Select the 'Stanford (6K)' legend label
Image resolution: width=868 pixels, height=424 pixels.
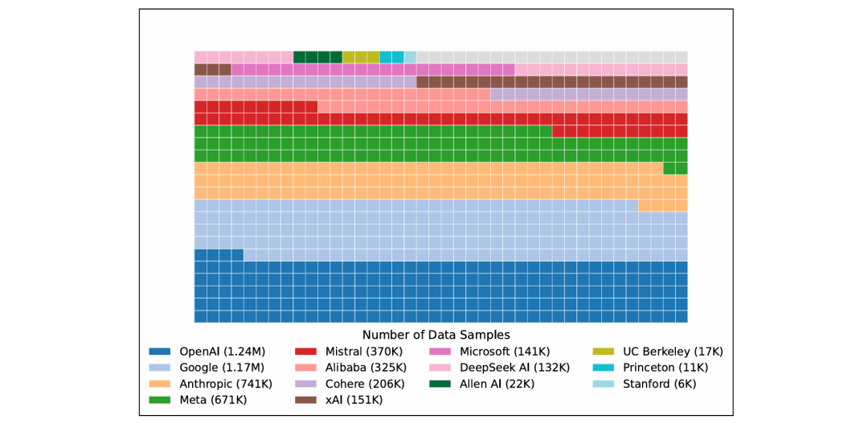pos(660,383)
